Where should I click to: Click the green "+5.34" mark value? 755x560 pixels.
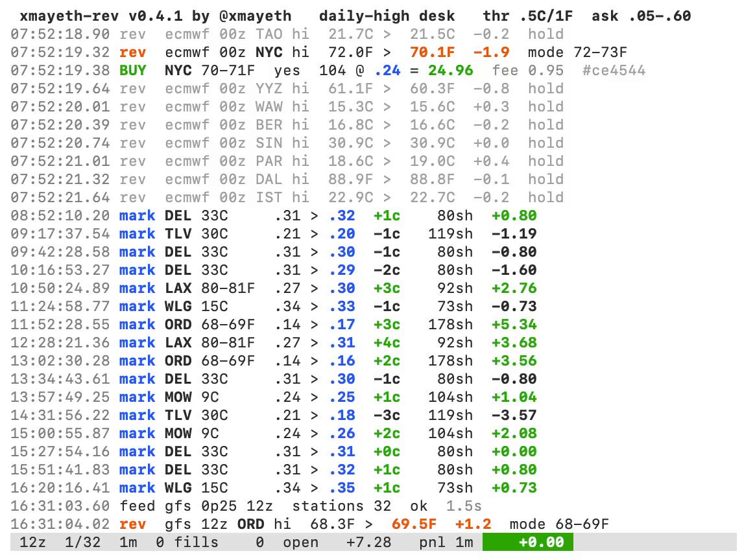click(x=514, y=325)
